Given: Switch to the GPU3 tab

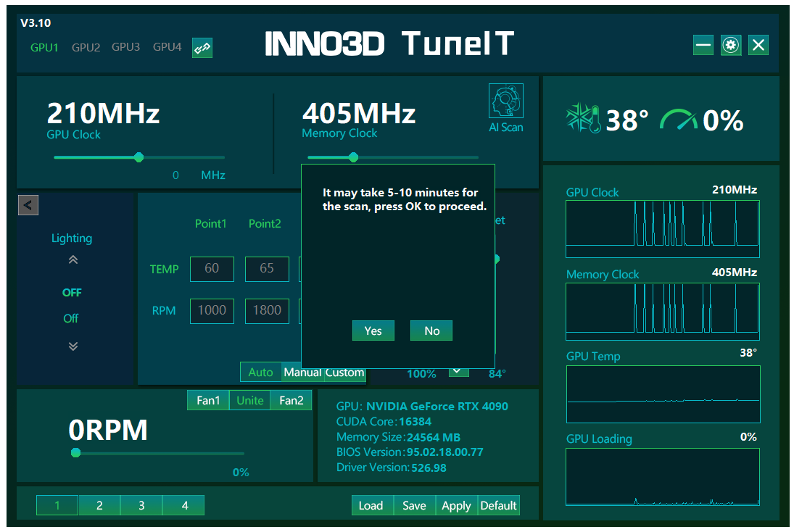Looking at the screenshot, I should 125,47.
